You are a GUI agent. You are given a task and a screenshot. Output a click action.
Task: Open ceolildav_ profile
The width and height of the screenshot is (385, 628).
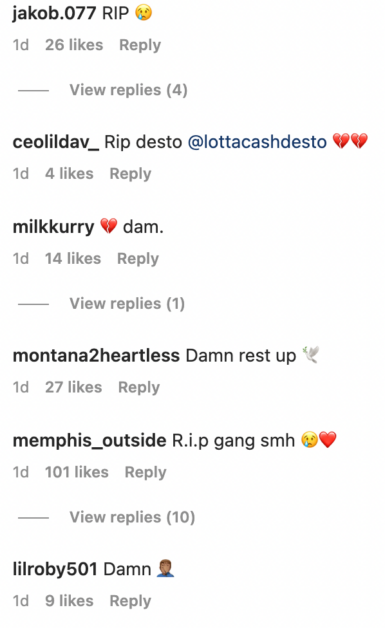pyautogui.click(x=56, y=142)
